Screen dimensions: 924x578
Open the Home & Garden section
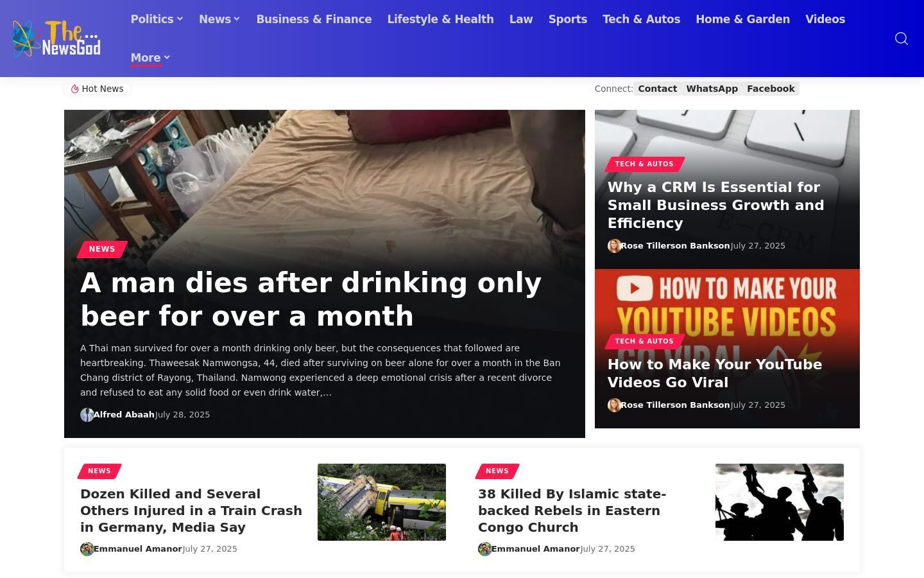pyautogui.click(x=742, y=19)
